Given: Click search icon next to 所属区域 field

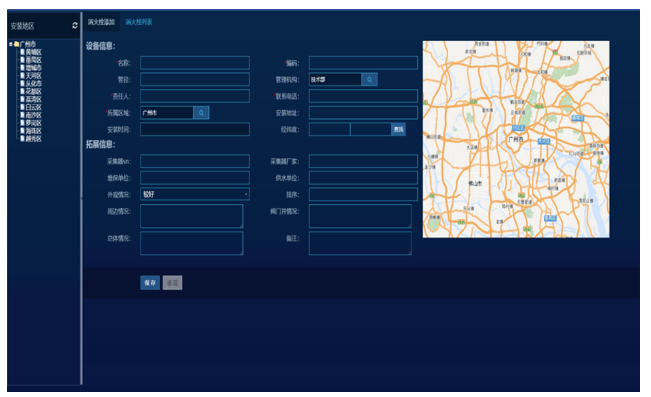Looking at the screenshot, I should click(201, 113).
